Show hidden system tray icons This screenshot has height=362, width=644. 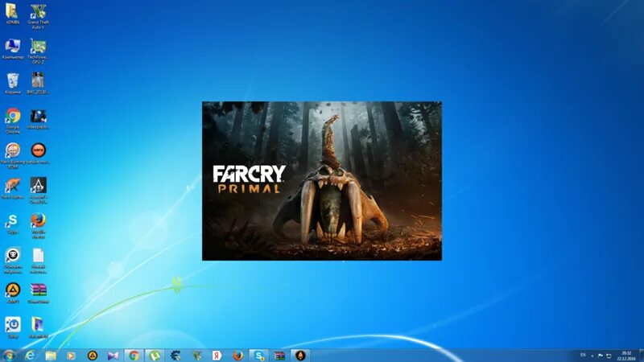click(592, 356)
